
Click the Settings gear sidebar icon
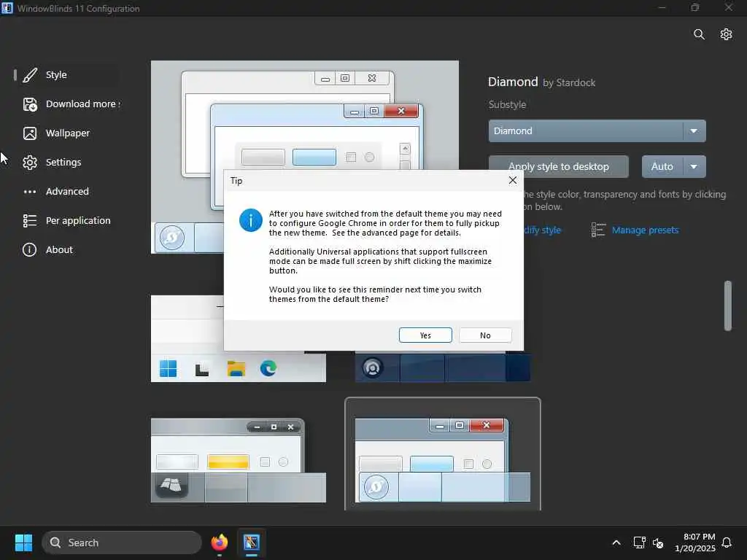point(29,163)
